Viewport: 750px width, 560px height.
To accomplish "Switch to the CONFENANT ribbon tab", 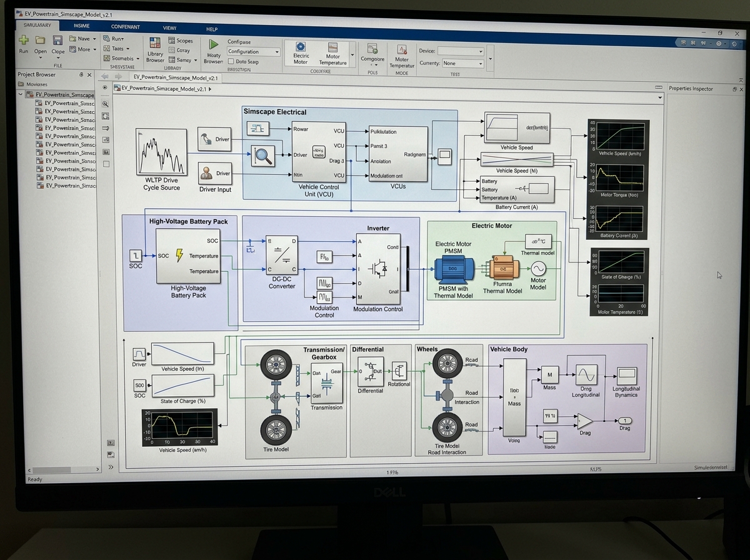I will [125, 27].
